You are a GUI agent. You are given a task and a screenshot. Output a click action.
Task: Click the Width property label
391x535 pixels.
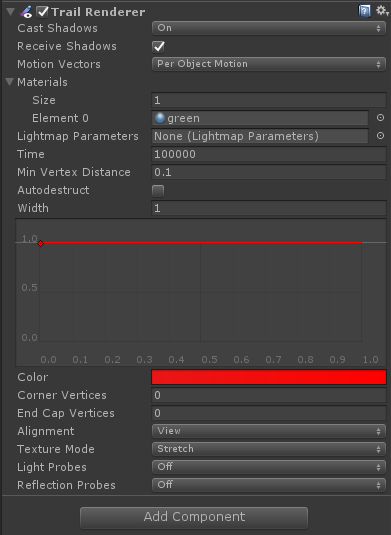click(x=33, y=208)
